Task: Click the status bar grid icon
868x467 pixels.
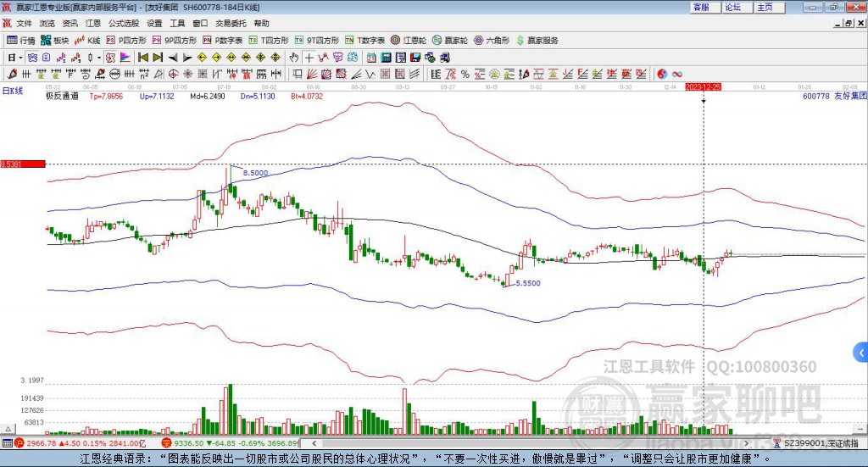Action: click(x=7, y=443)
